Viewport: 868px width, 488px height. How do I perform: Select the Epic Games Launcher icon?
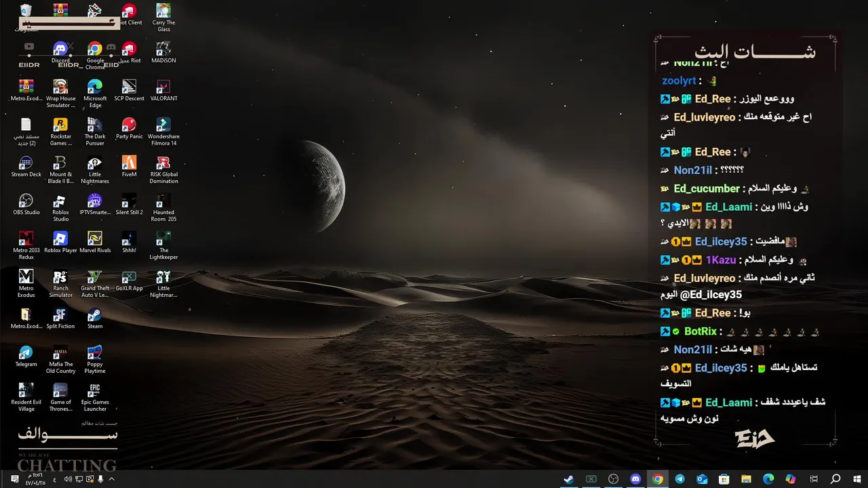click(95, 397)
